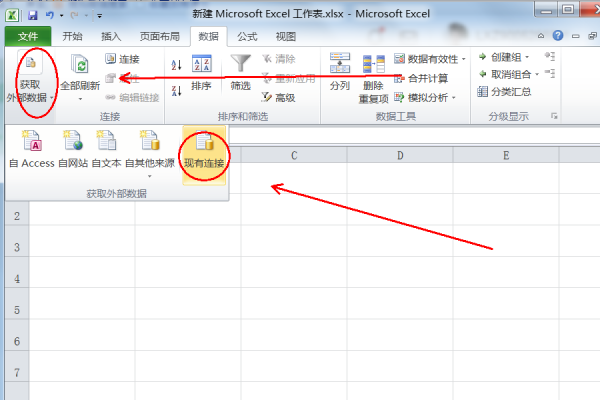
Task: Switch to the 页面布局 tab
Action: pos(160,36)
